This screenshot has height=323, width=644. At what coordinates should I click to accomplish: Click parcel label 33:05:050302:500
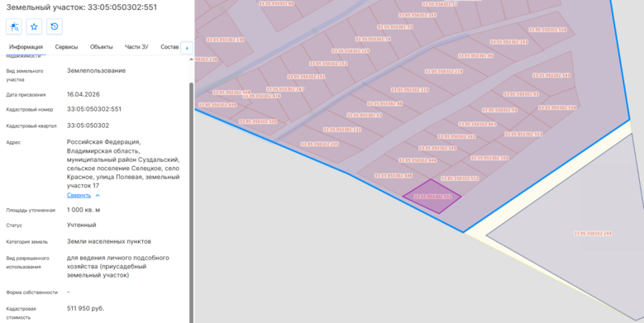[258, 122]
